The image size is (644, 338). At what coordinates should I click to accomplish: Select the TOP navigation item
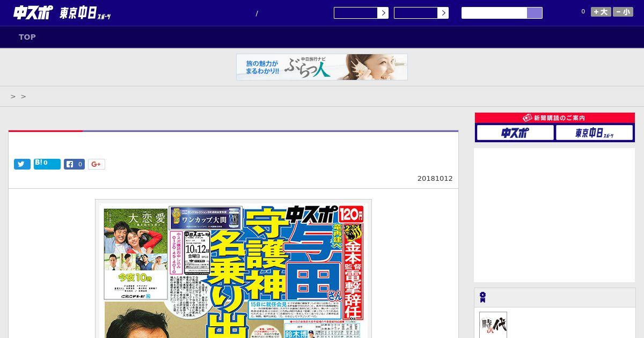pos(27,37)
